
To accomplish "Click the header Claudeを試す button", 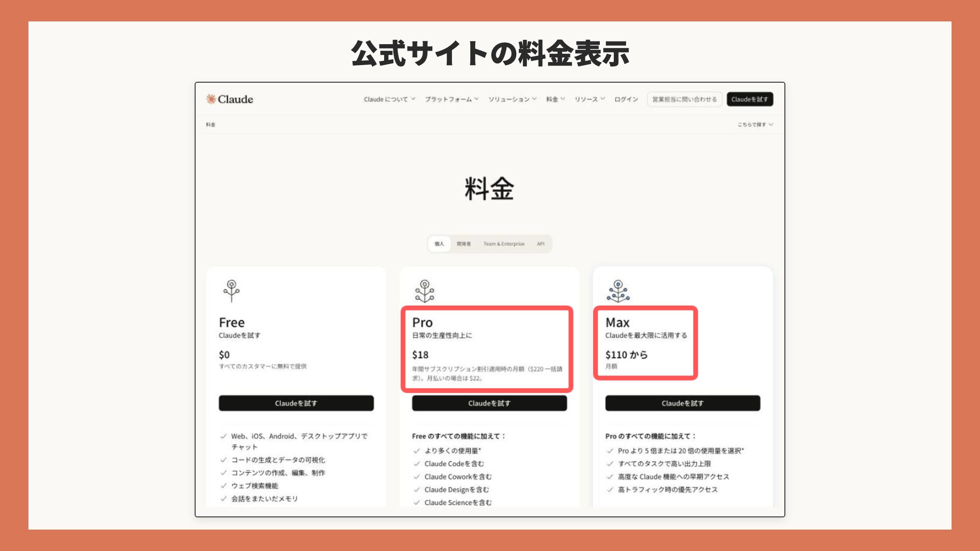I will tap(750, 99).
